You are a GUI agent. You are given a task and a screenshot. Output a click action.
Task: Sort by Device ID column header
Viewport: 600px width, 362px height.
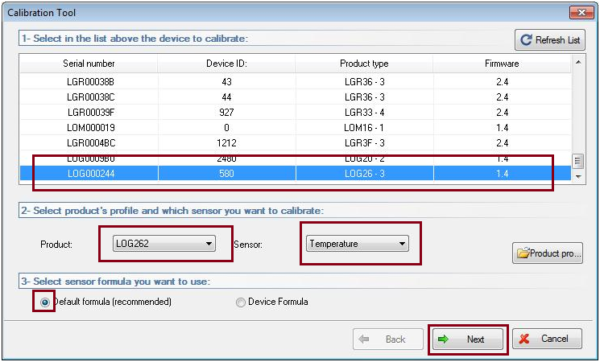pos(227,64)
